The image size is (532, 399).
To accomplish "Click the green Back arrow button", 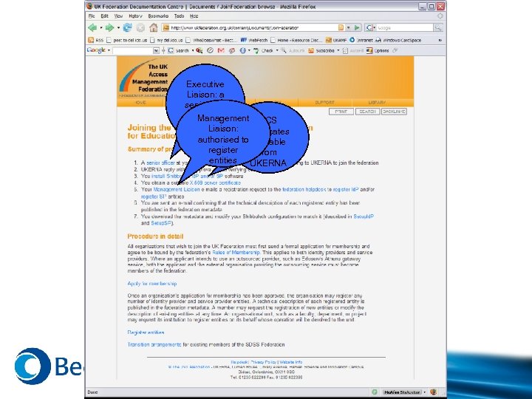I will coord(92,28).
